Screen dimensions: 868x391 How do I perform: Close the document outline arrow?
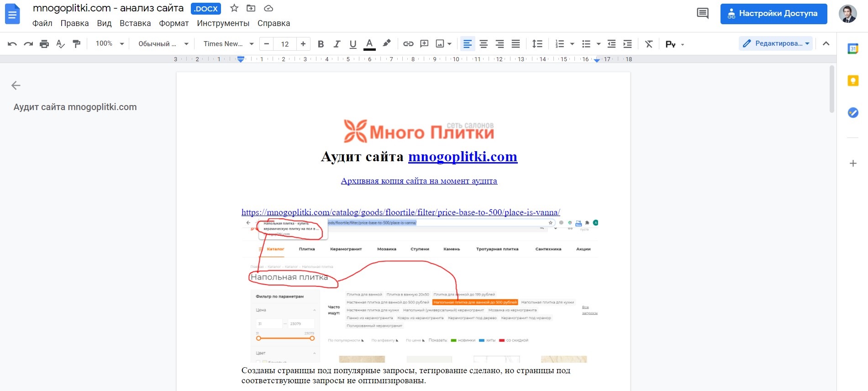click(16, 85)
